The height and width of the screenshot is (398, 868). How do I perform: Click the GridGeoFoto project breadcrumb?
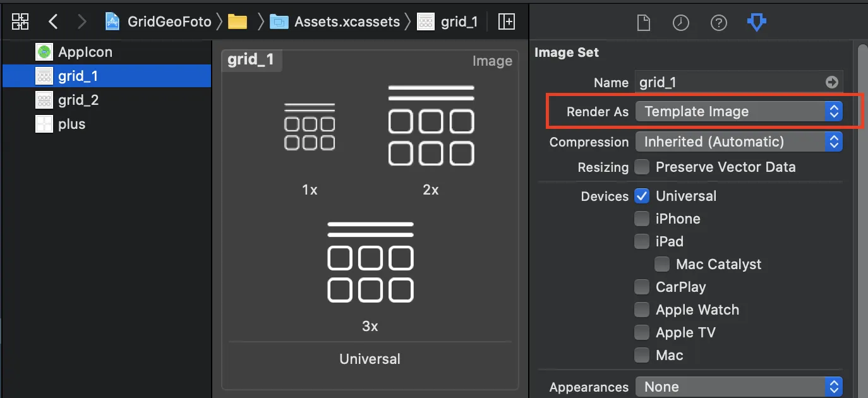pos(169,22)
